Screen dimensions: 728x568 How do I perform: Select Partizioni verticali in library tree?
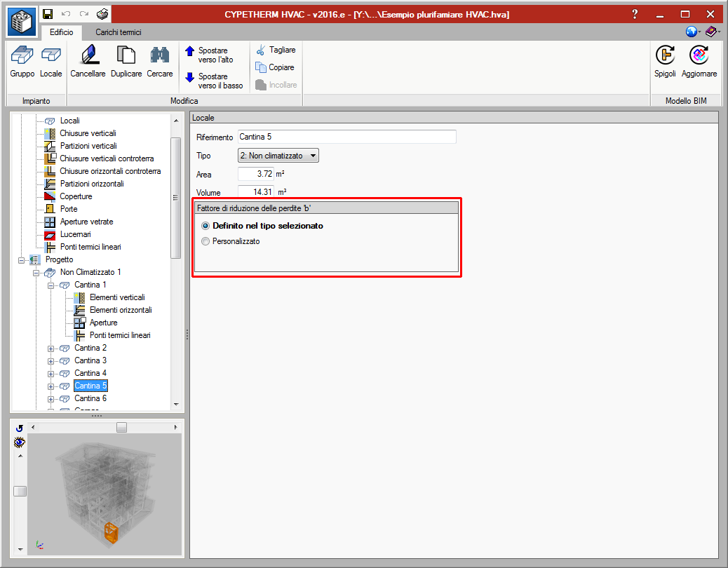[88, 146]
